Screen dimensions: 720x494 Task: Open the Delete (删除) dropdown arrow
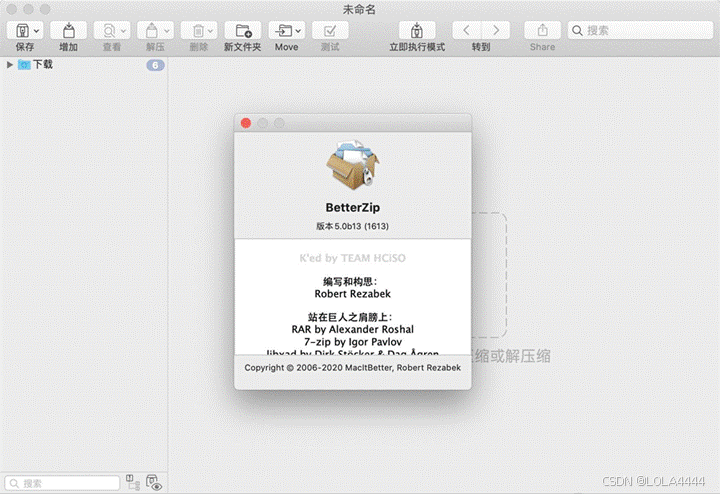click(x=210, y=31)
